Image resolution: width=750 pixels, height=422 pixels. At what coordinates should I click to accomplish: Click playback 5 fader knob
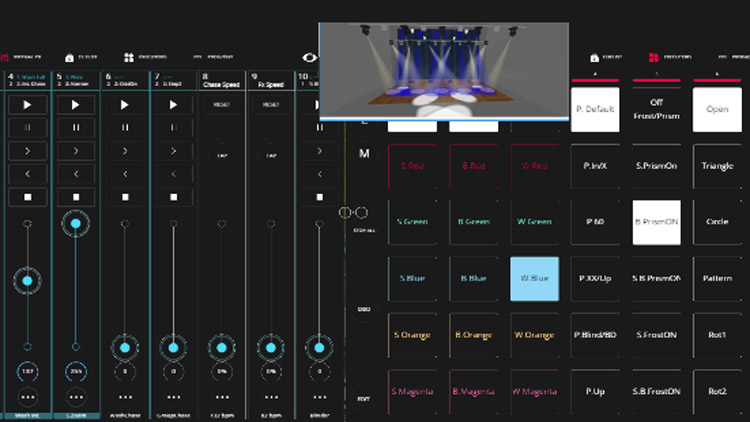[76, 225]
